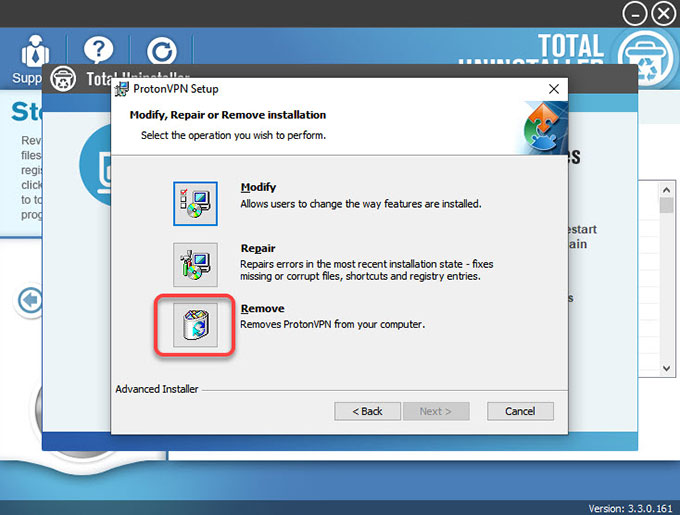680x515 pixels.
Task: Cancel the ProtonVPN Setup wizard
Action: 520,411
